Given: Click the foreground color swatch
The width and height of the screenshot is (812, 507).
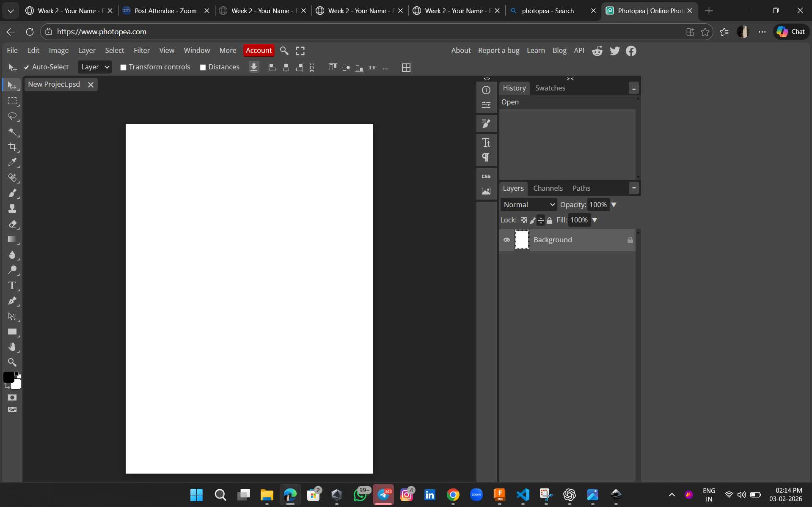Looking at the screenshot, I should tap(8, 377).
